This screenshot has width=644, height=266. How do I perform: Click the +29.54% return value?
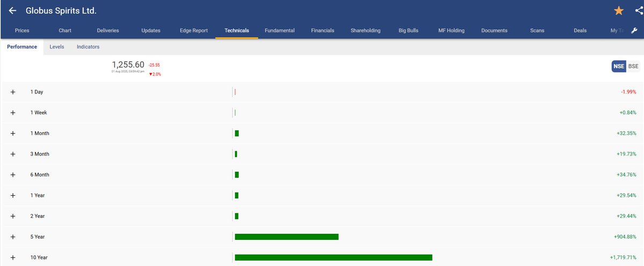pyautogui.click(x=627, y=195)
